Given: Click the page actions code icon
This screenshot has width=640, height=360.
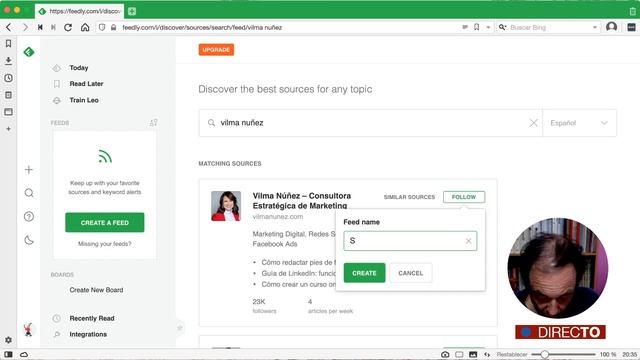Looking at the screenshot, I should (487, 354).
